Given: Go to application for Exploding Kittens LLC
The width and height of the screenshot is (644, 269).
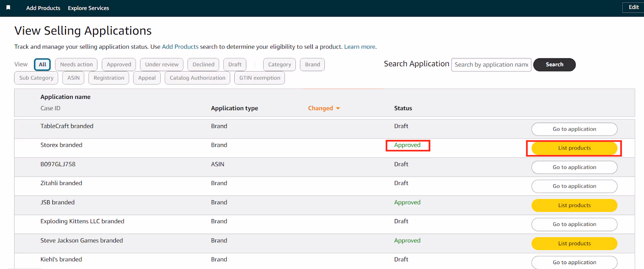Looking at the screenshot, I should pos(574,224).
